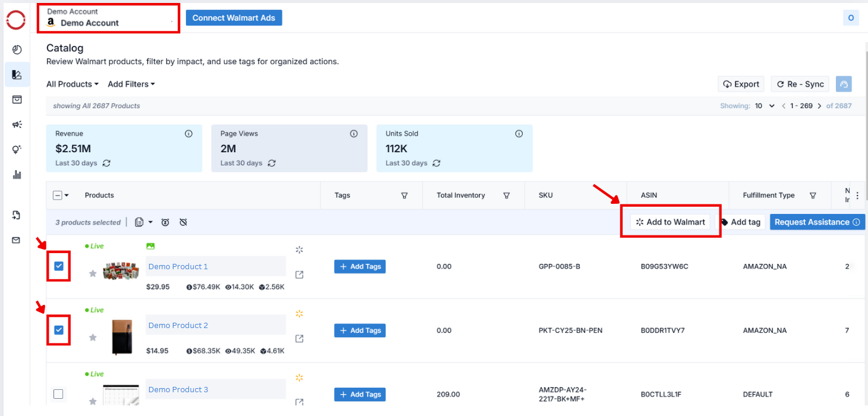Click green image icon above Demo Product 1

pos(150,246)
